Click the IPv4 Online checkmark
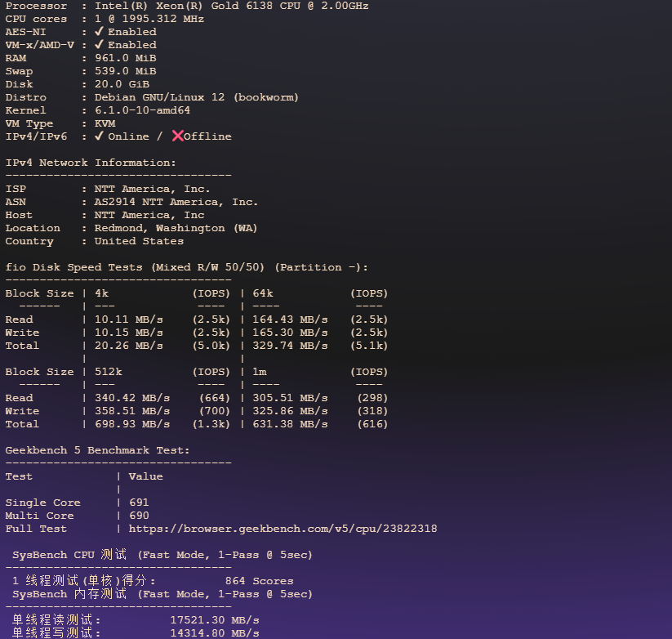 click(99, 136)
